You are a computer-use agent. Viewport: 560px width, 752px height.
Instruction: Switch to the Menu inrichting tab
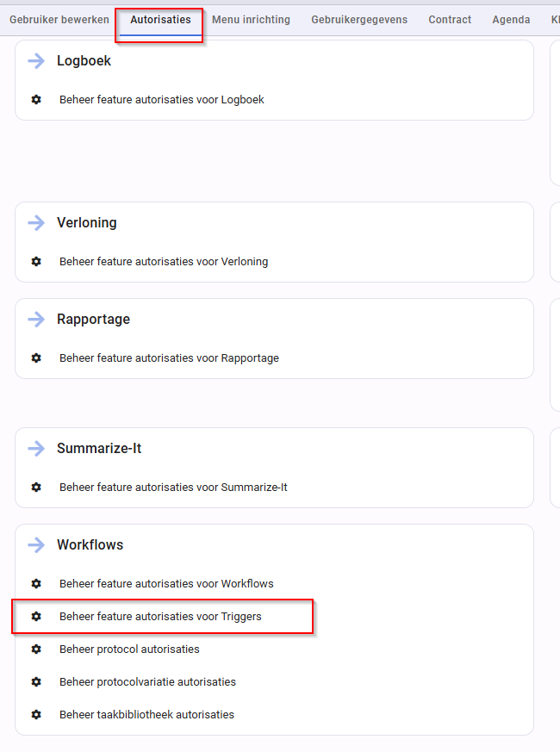[251, 20]
